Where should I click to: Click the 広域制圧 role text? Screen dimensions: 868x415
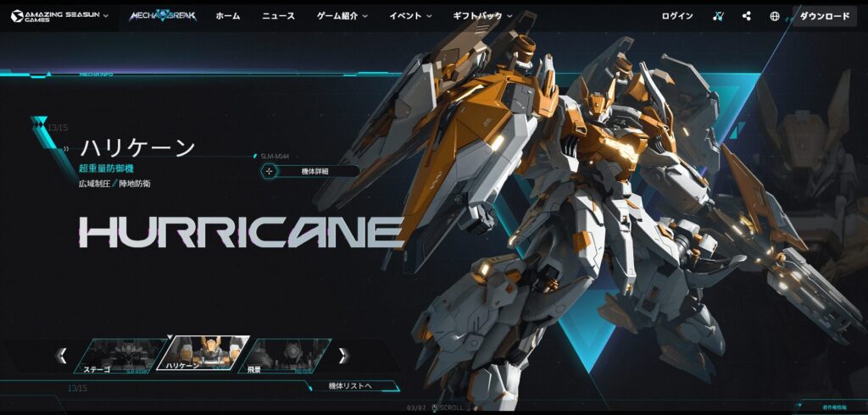tap(95, 183)
